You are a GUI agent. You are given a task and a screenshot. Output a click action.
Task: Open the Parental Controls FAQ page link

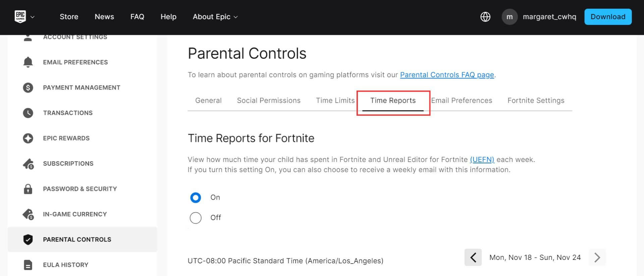(447, 75)
